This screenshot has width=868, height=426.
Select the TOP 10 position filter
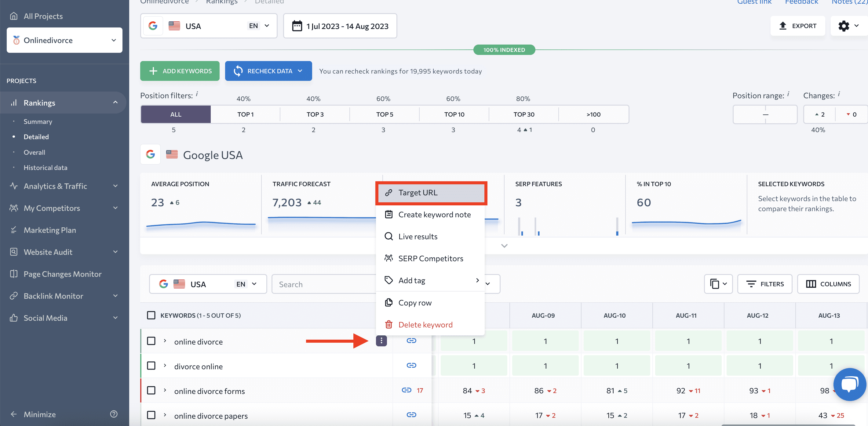454,114
